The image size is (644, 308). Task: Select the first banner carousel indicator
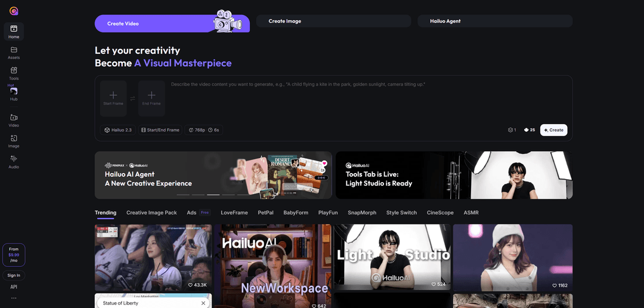(x=183, y=195)
